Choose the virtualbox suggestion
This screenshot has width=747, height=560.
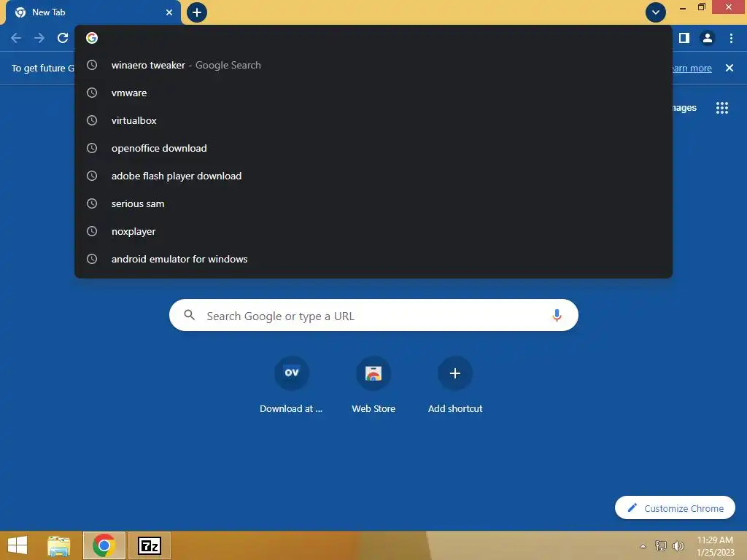pos(373,120)
